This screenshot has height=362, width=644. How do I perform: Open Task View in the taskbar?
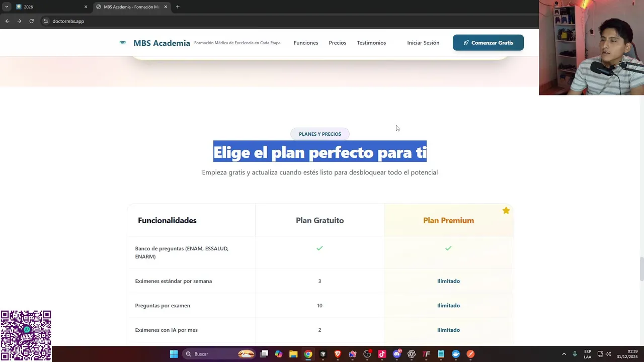pyautogui.click(x=264, y=354)
